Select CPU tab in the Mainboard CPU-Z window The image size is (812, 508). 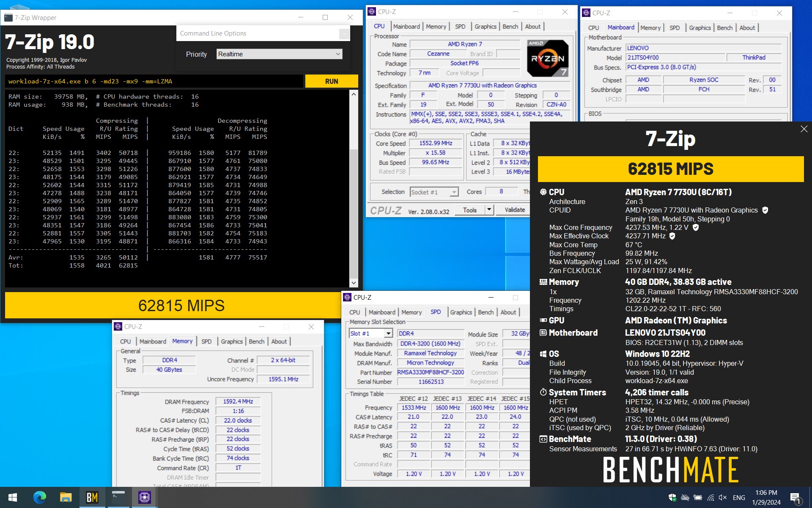[x=593, y=28]
